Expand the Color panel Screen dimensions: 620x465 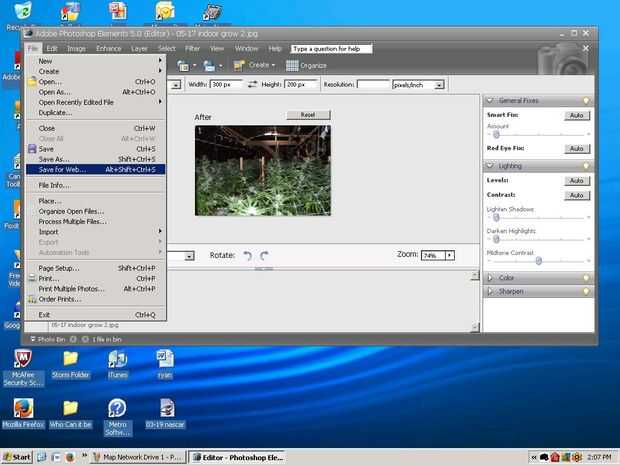click(490, 278)
